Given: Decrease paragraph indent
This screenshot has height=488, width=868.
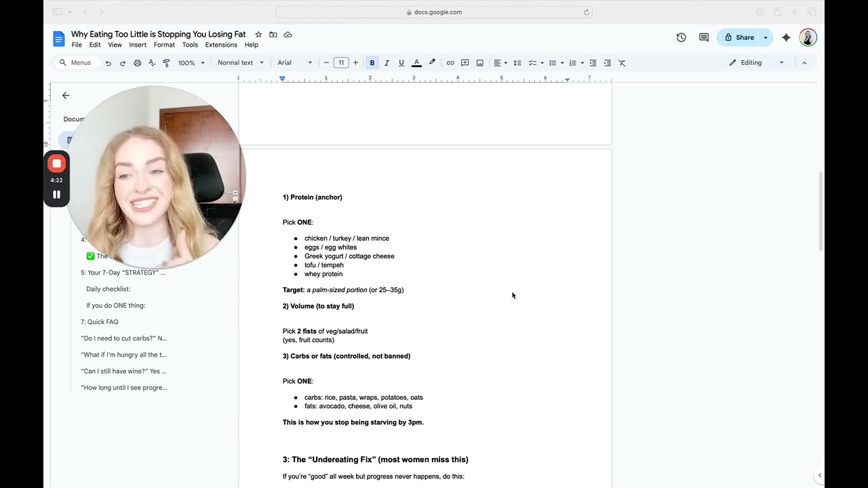Looking at the screenshot, I should click(593, 63).
